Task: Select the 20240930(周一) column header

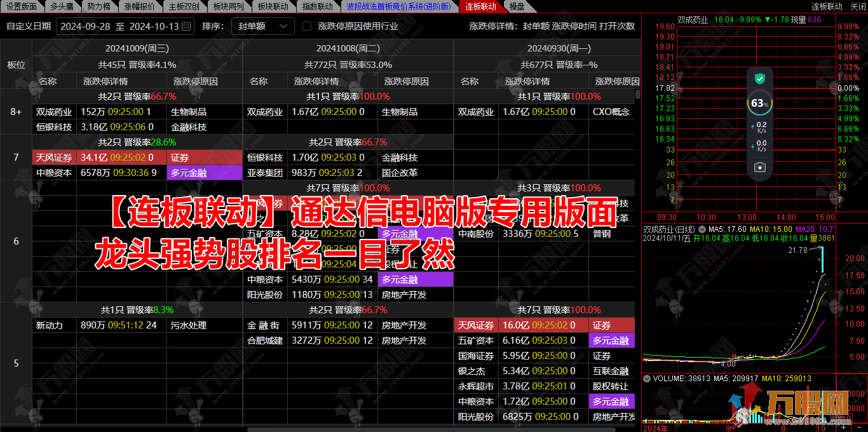Action: 559,48
